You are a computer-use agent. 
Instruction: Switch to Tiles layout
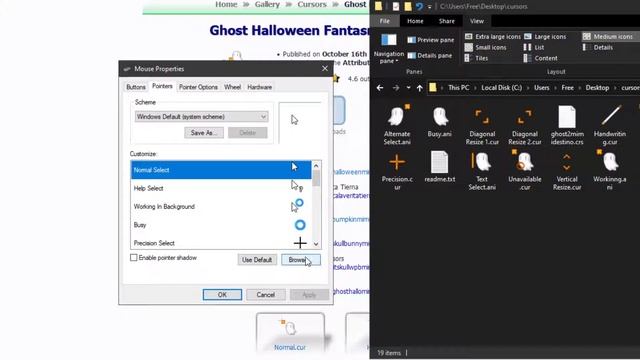click(x=476, y=58)
